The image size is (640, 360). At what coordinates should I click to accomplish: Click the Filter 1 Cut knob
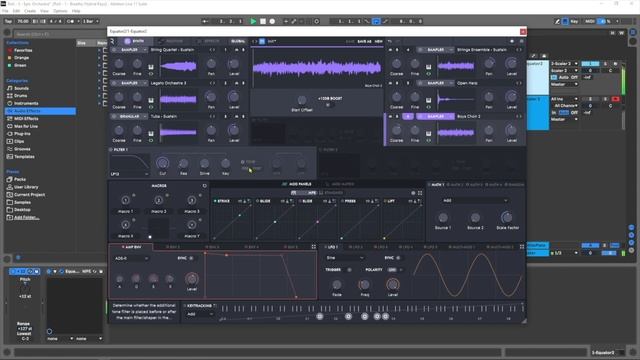click(162, 163)
